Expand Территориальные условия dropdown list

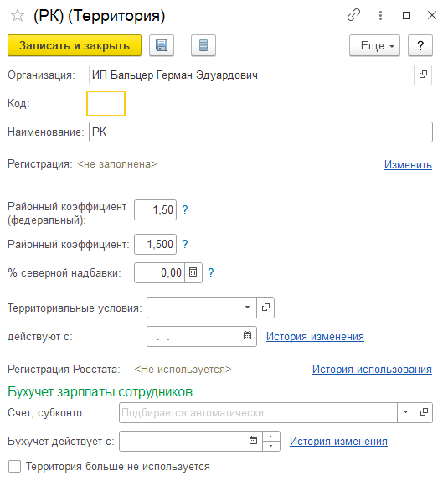click(x=248, y=308)
